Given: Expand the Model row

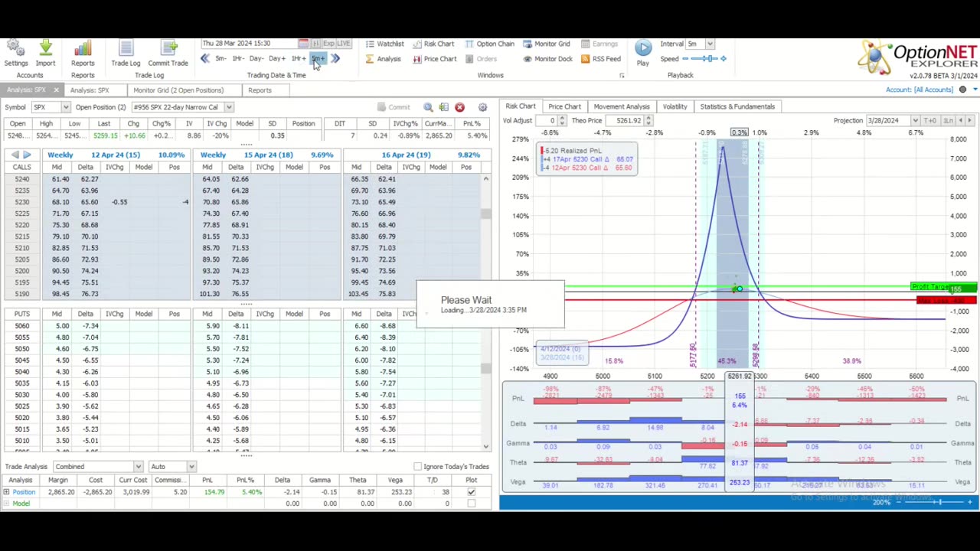Looking at the screenshot, I should click(6, 504).
